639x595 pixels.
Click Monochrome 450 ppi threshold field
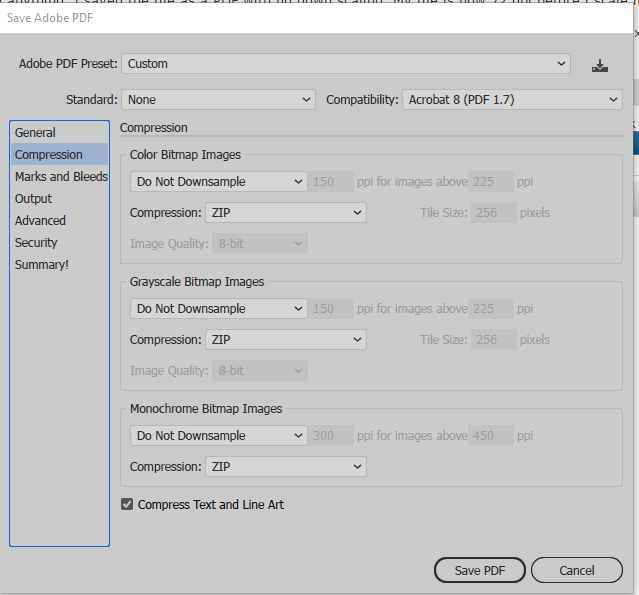click(491, 436)
